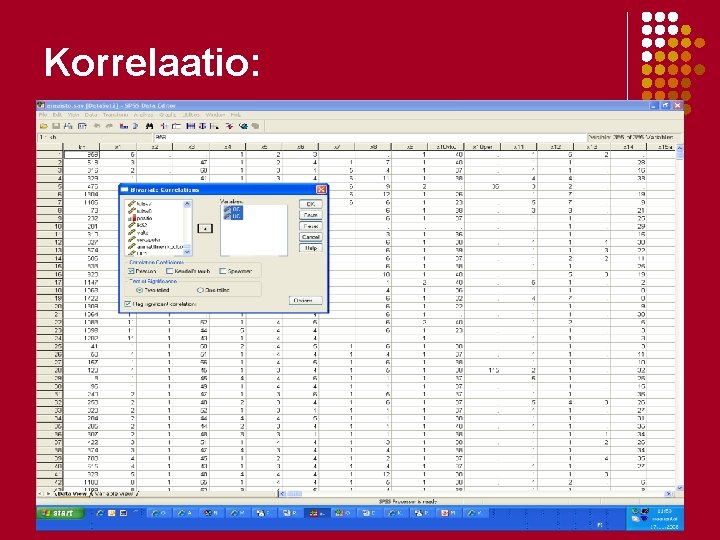Click the x12 column header

pos(556,147)
